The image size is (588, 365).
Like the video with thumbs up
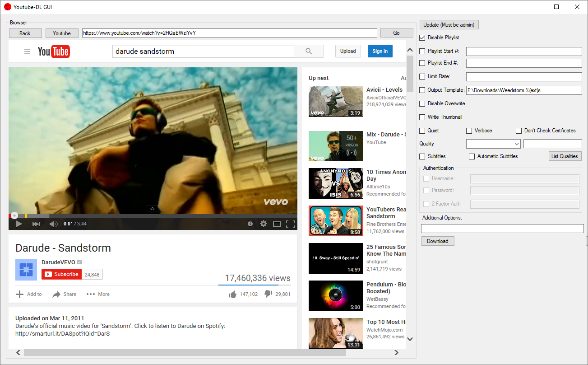coord(232,294)
